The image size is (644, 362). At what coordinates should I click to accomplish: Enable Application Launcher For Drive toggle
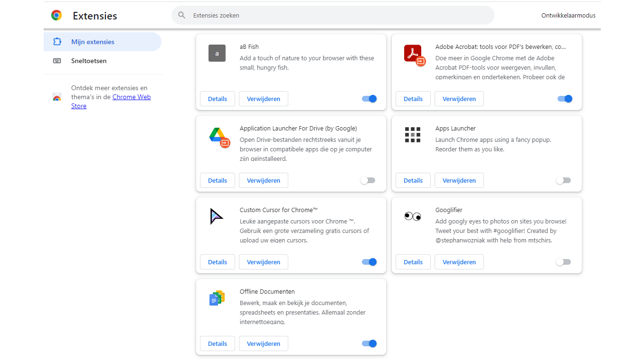(x=368, y=180)
